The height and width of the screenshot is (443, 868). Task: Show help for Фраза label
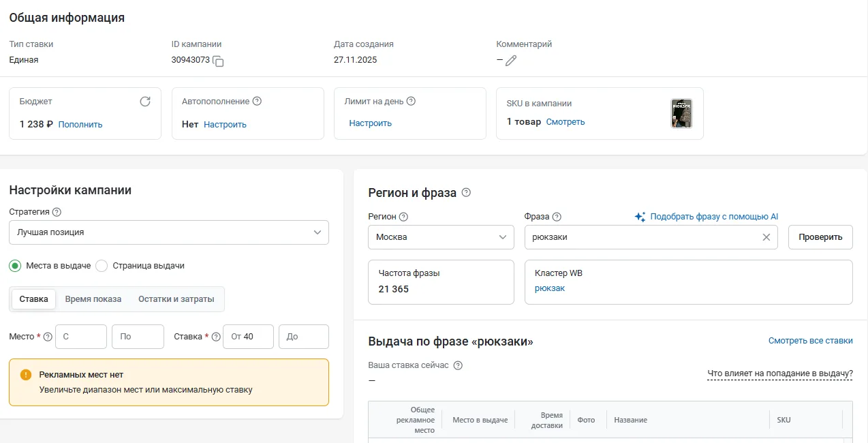557,217
